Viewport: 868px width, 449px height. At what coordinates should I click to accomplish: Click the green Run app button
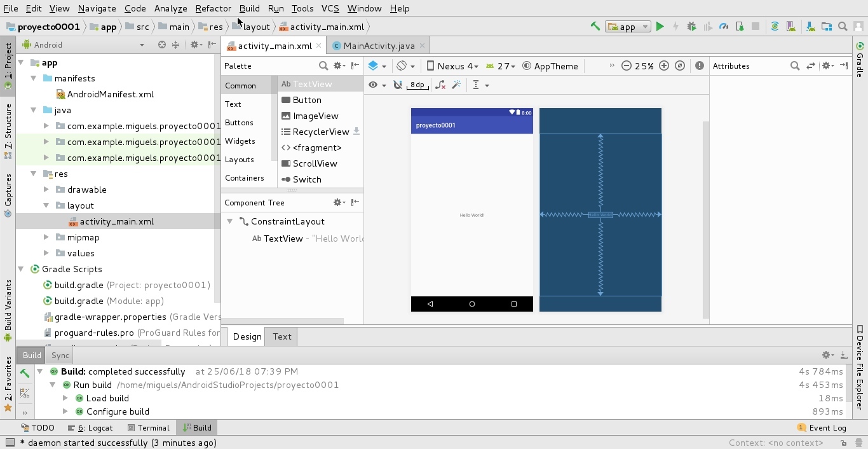tap(660, 27)
